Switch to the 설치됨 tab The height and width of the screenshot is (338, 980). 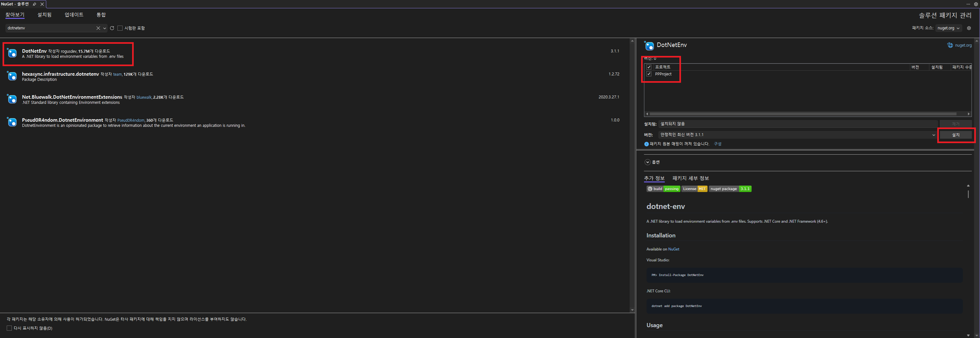point(44,15)
